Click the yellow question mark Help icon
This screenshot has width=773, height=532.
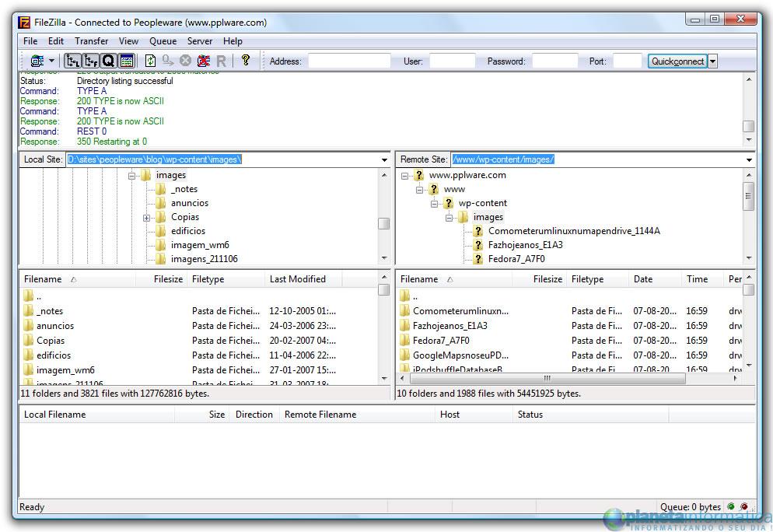[x=246, y=60]
